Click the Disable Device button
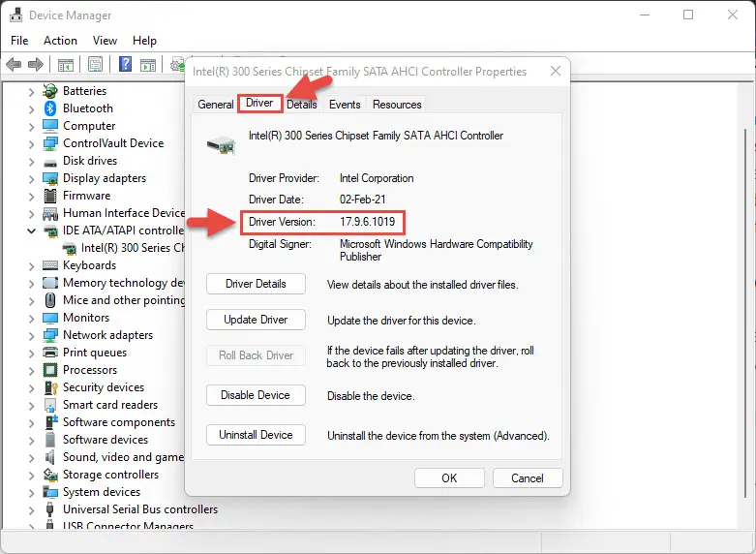756x554 pixels. point(256,395)
